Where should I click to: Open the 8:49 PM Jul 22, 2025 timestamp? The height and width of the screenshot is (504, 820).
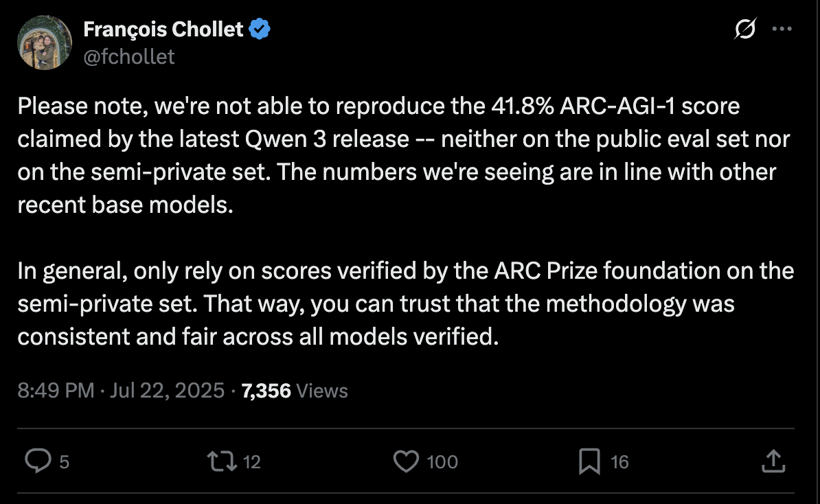[122, 391]
